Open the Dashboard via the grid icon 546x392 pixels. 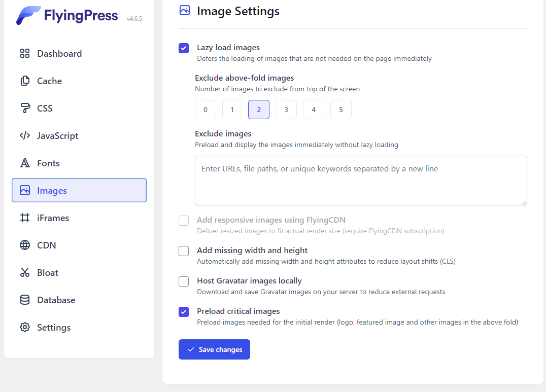[x=24, y=53]
